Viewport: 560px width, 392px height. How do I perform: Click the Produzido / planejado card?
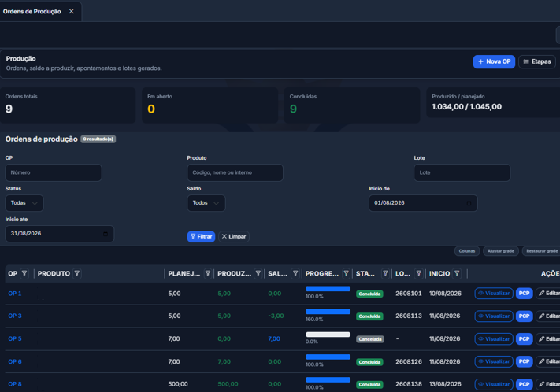[493, 102]
